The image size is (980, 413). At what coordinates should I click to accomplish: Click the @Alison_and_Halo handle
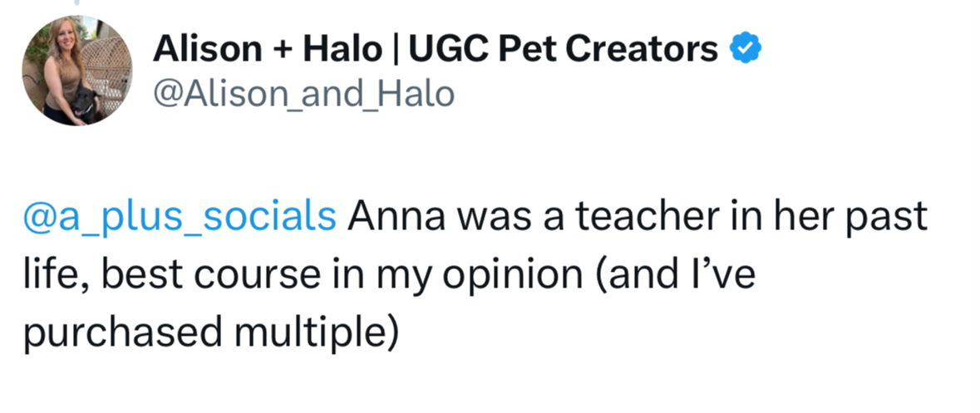pyautogui.click(x=303, y=95)
